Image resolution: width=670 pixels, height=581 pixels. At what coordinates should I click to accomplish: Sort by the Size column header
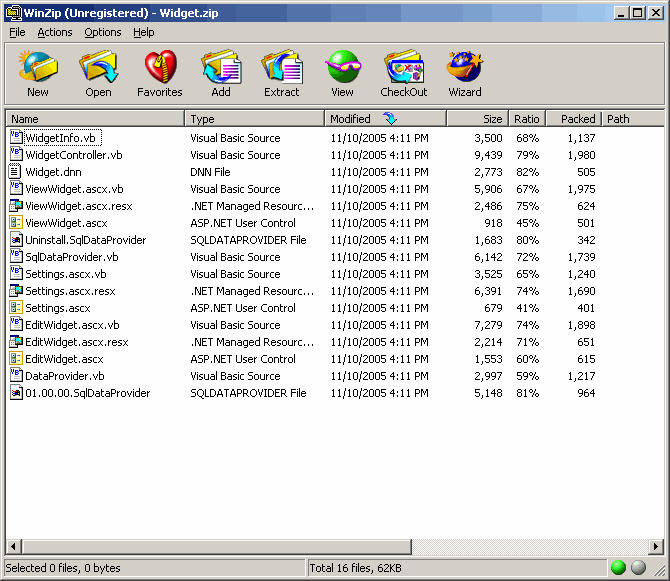(477, 119)
